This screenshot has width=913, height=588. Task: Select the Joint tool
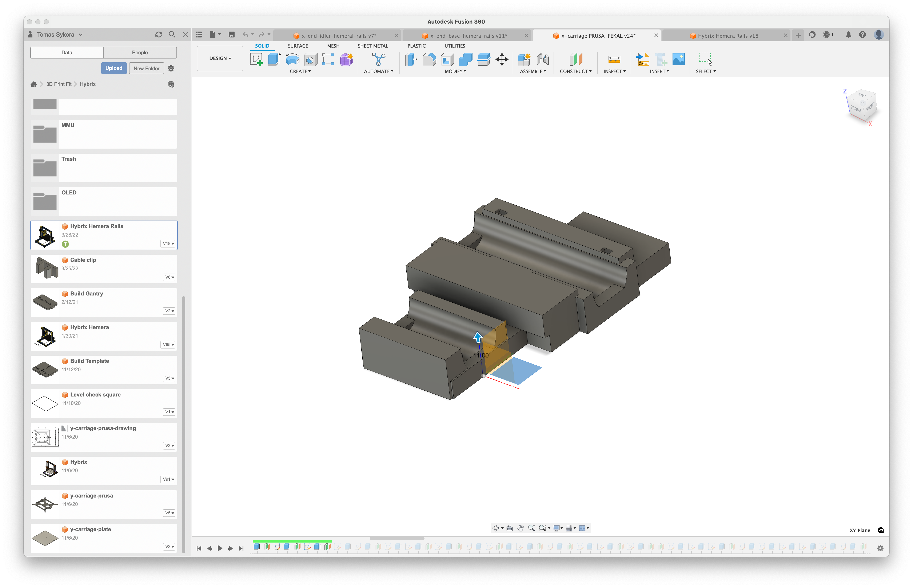(542, 59)
